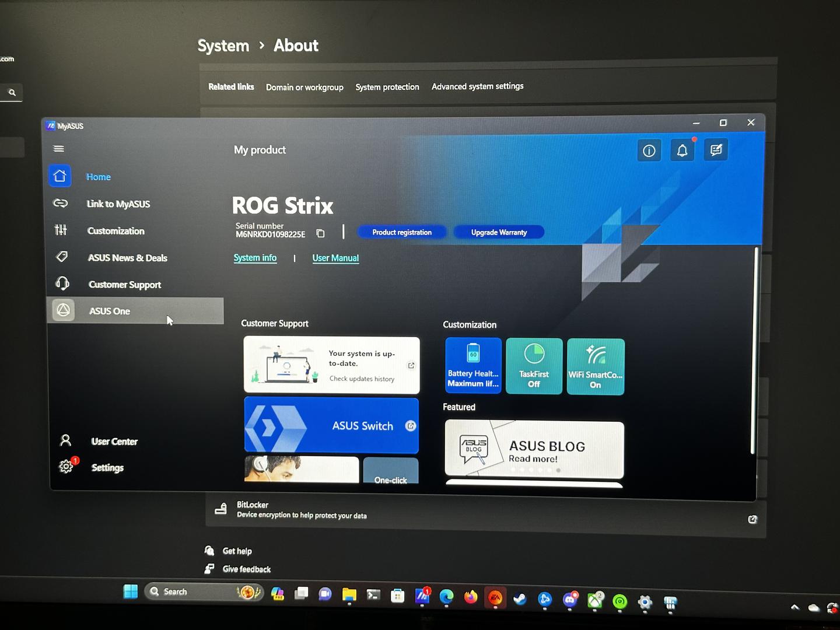Open Firefox from the taskbar
Viewport: 840px width, 630px height.
pos(471,597)
